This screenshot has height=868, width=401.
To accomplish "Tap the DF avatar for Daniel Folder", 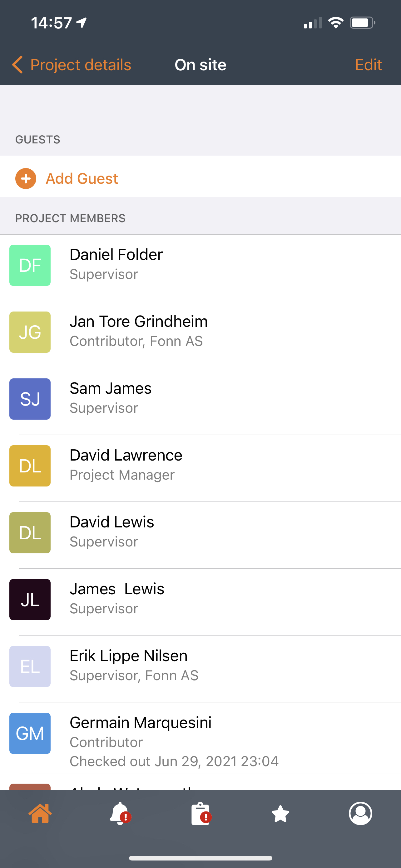I will click(30, 265).
